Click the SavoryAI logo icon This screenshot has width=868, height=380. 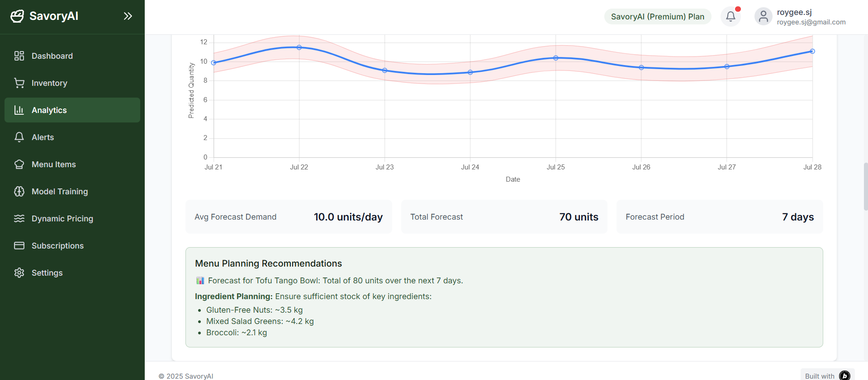(x=17, y=16)
